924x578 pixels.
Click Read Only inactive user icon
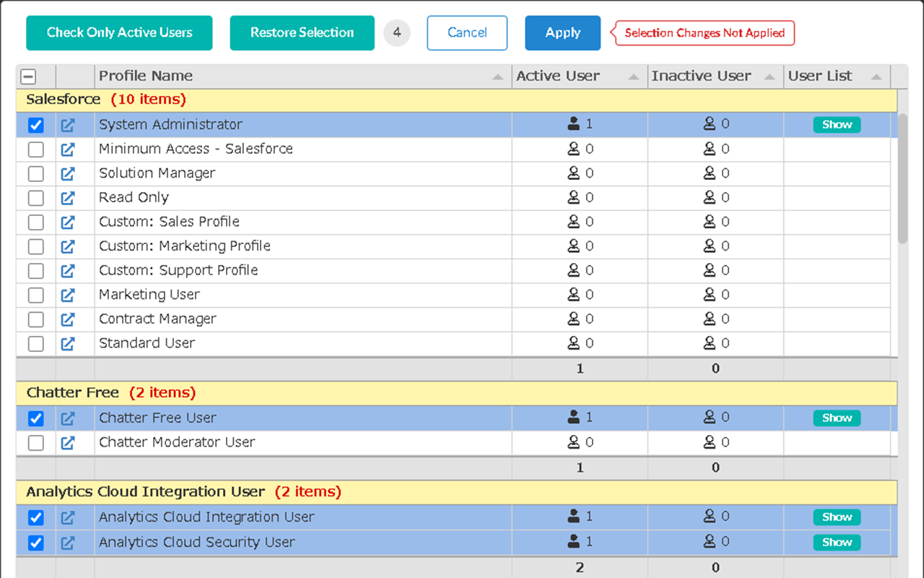710,197
